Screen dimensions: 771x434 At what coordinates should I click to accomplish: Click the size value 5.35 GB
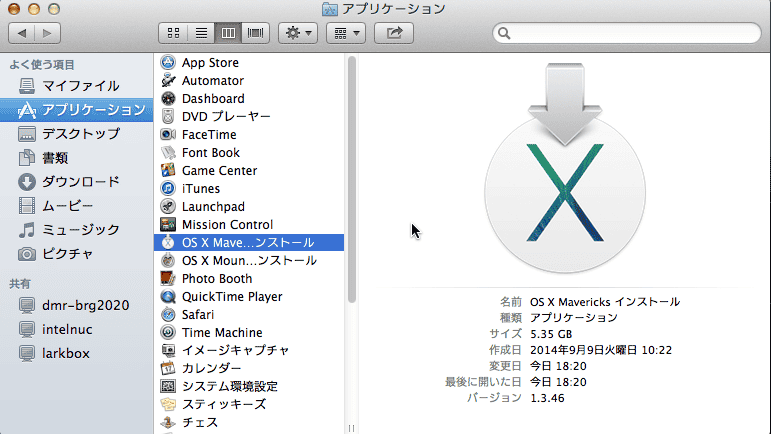click(x=551, y=334)
